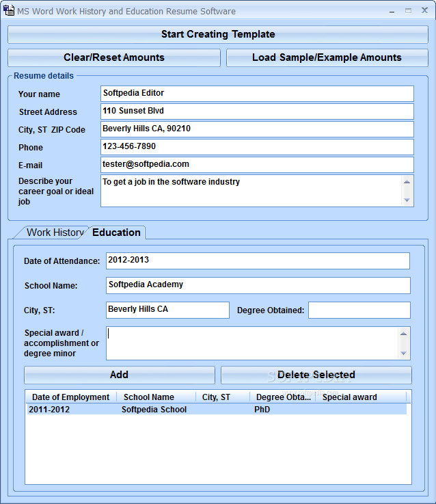Click the Add button
Screen dimensions: 436x504
click(120, 375)
